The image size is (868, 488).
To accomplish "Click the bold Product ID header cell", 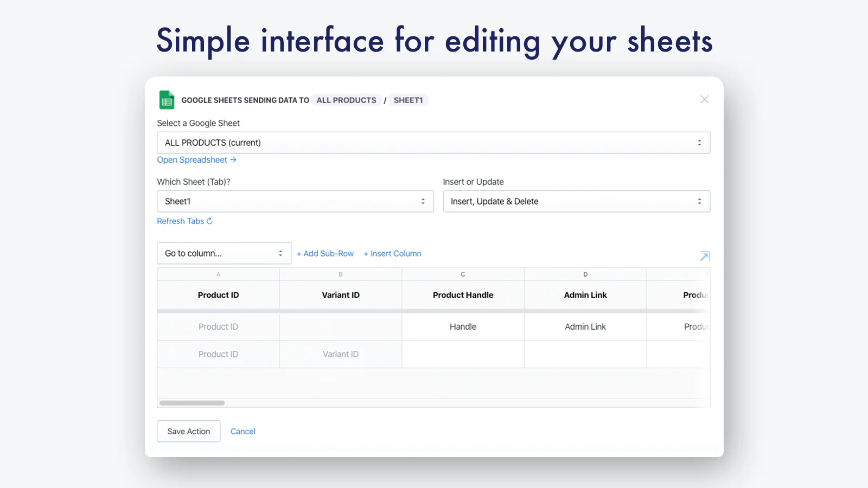I will pos(219,295).
